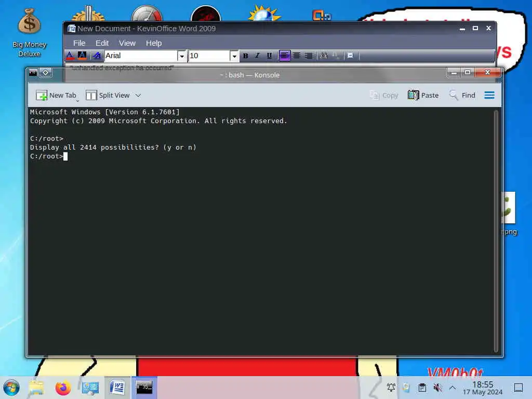532x399 pixels.
Task: Align text left in Word toolbar
Action: tap(284, 56)
